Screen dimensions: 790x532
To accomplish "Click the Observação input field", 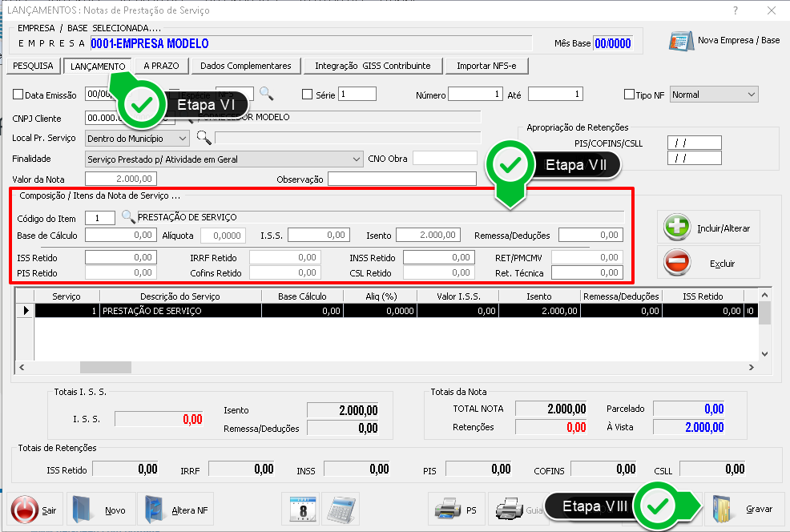I will click(x=401, y=179).
